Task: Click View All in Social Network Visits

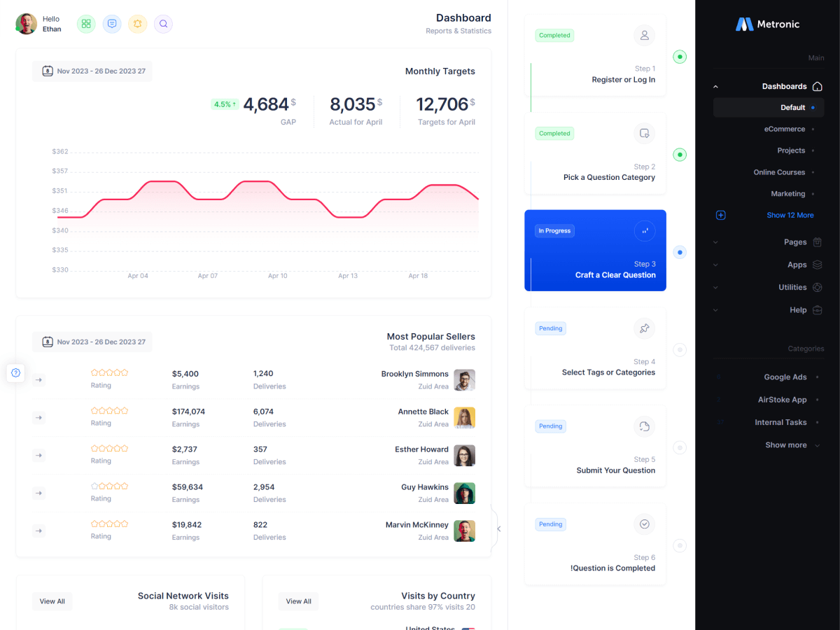Action: 52,601
